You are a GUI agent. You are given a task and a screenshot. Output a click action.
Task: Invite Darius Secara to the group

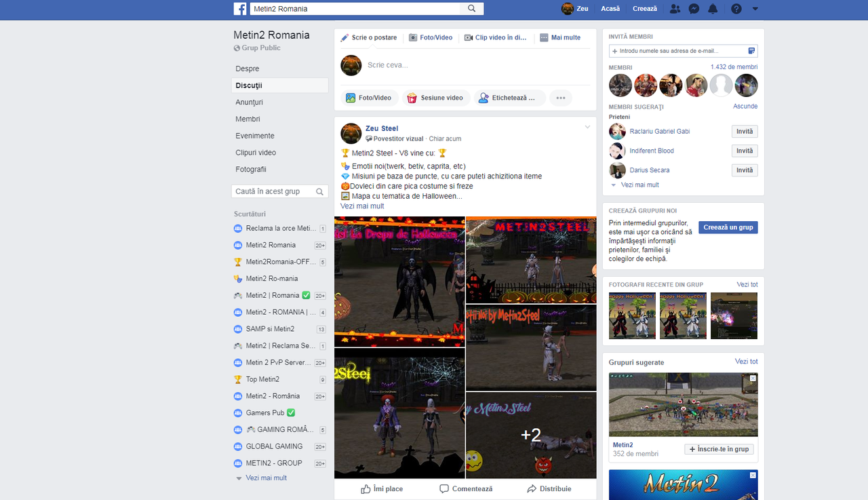point(744,170)
